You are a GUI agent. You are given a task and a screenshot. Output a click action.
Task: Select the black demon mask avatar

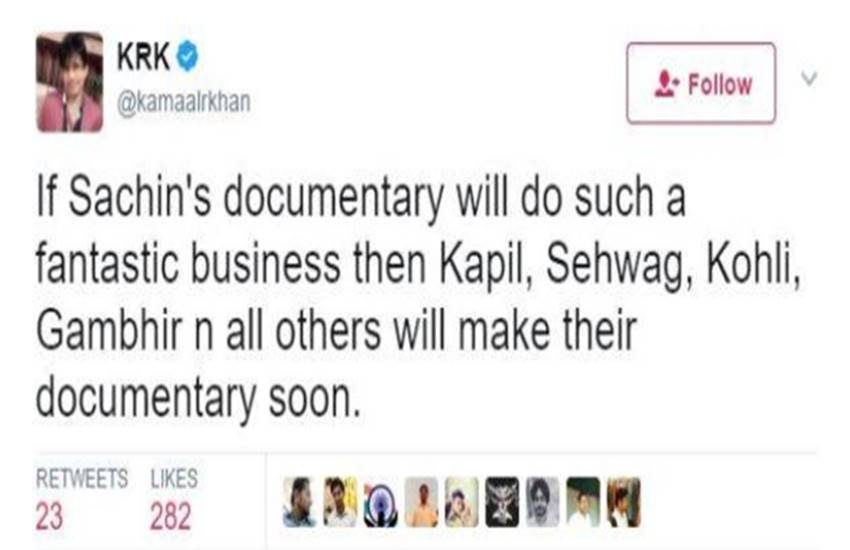(x=502, y=502)
